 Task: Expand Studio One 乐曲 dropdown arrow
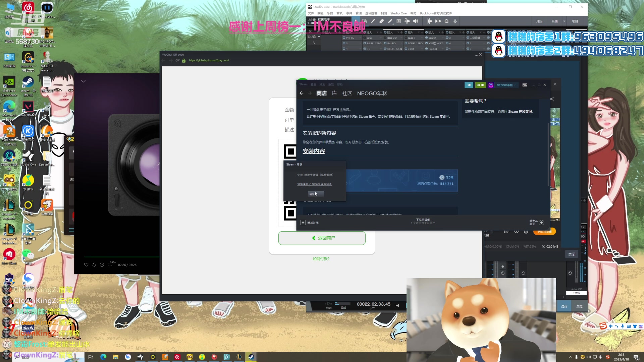tap(564, 21)
